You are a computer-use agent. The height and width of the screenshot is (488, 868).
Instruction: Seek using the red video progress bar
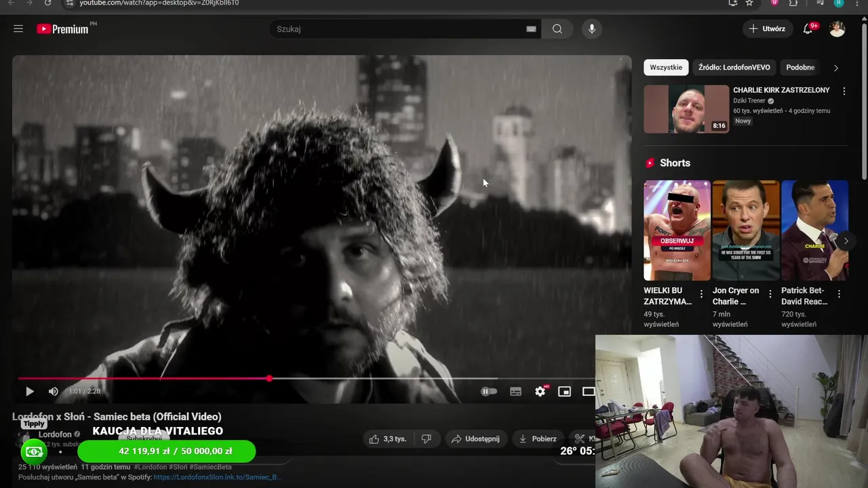click(144, 378)
